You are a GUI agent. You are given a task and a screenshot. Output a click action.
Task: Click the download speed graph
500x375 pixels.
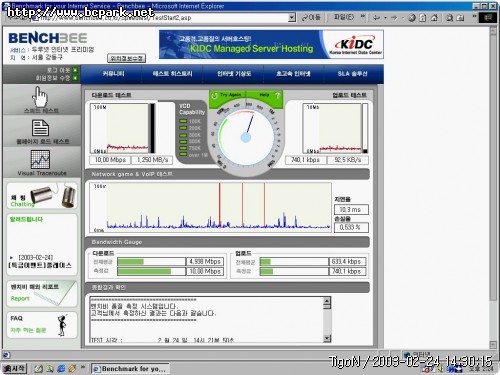[119, 128]
